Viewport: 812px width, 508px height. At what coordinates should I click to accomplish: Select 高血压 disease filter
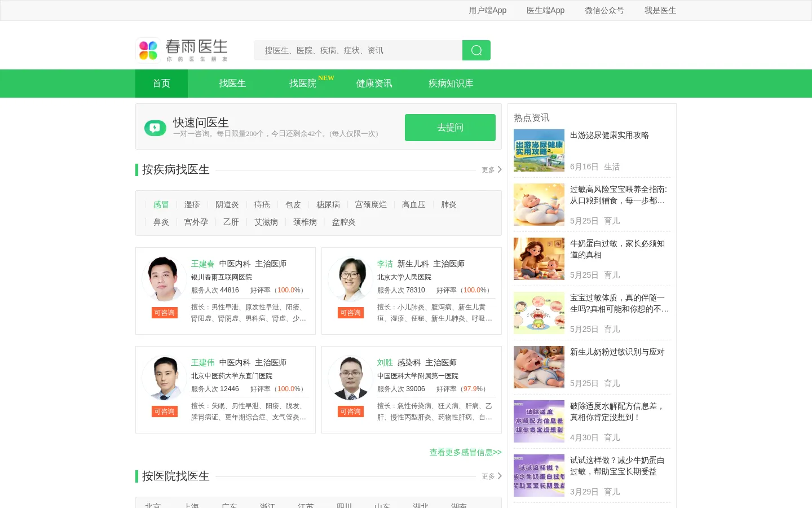(414, 204)
